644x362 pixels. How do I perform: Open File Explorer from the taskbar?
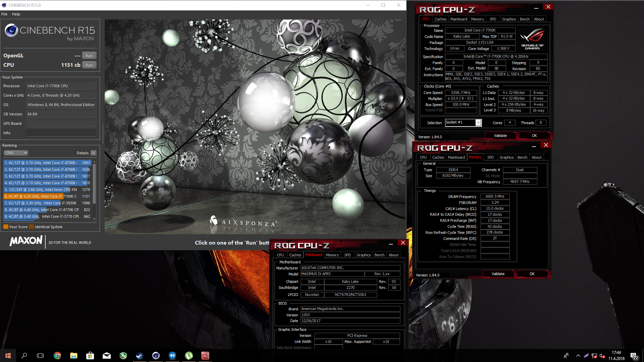tap(74, 356)
